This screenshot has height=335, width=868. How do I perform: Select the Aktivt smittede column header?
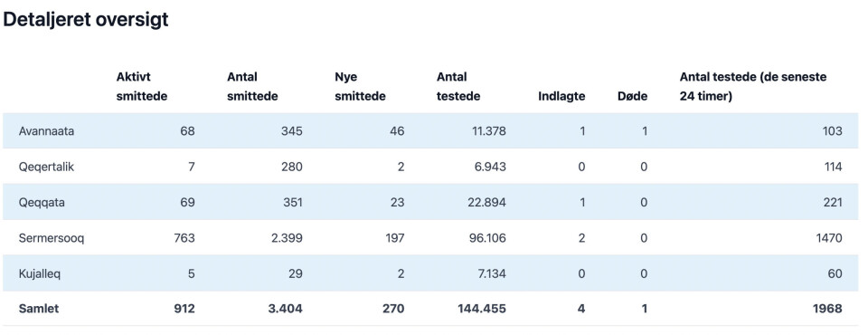point(142,86)
